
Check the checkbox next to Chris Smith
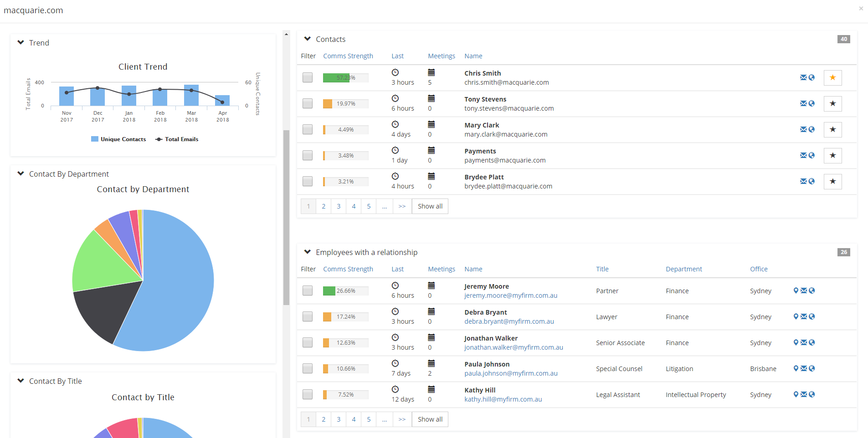[308, 77]
